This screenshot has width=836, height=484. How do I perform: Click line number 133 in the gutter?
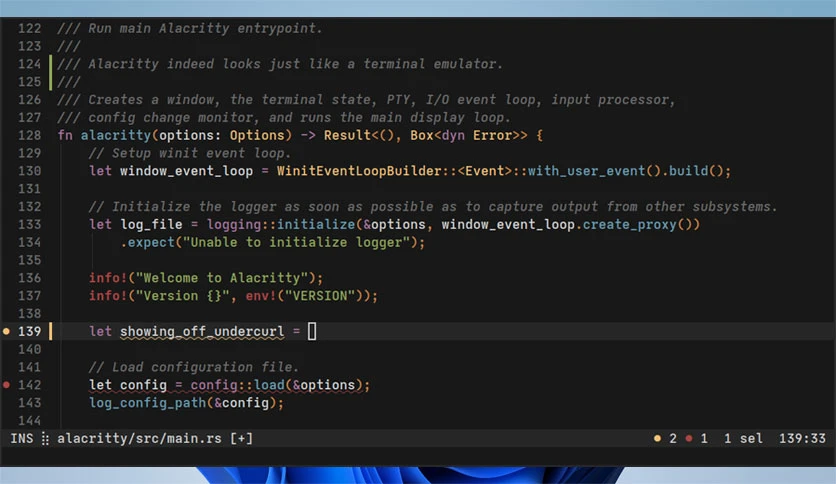[29, 224]
